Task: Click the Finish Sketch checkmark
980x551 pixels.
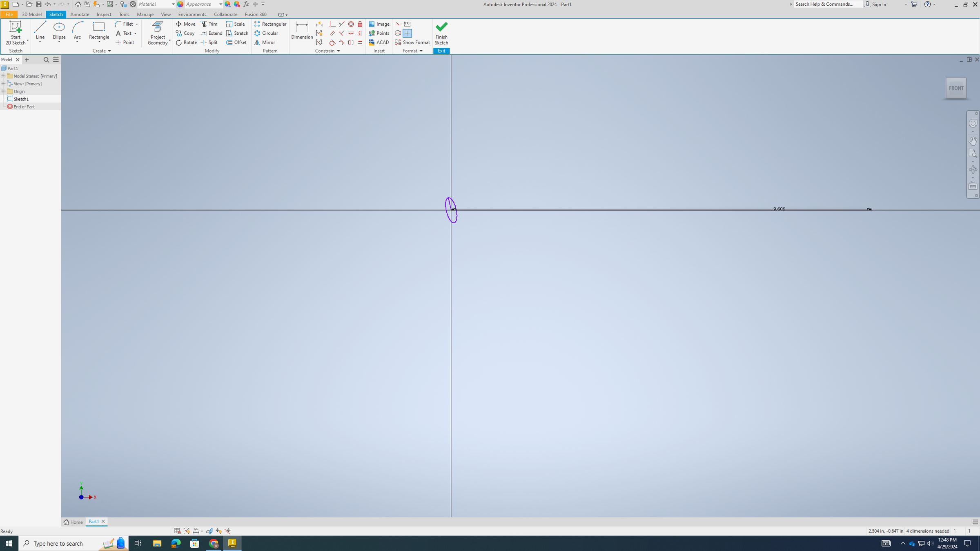Action: [441, 27]
